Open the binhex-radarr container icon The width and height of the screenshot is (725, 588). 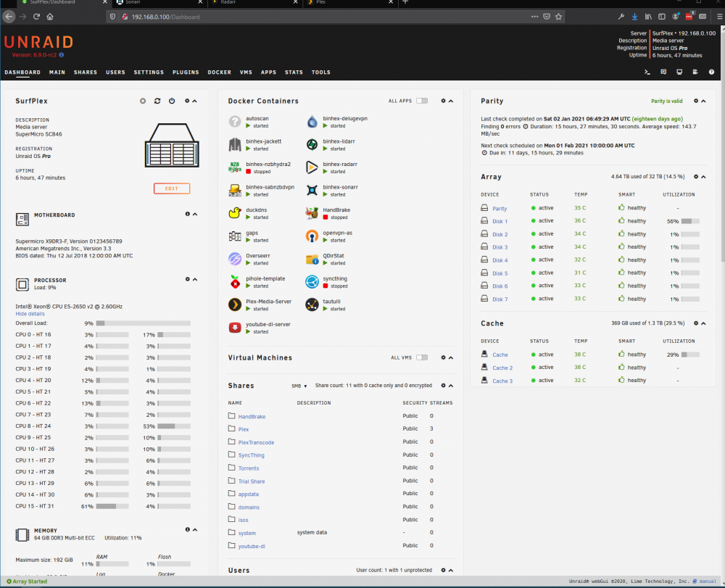pos(312,167)
